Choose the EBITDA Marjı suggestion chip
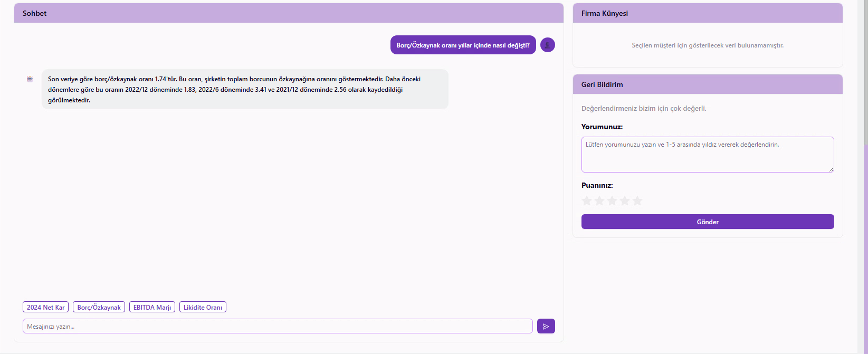This screenshot has height=354, width=868. (x=152, y=307)
